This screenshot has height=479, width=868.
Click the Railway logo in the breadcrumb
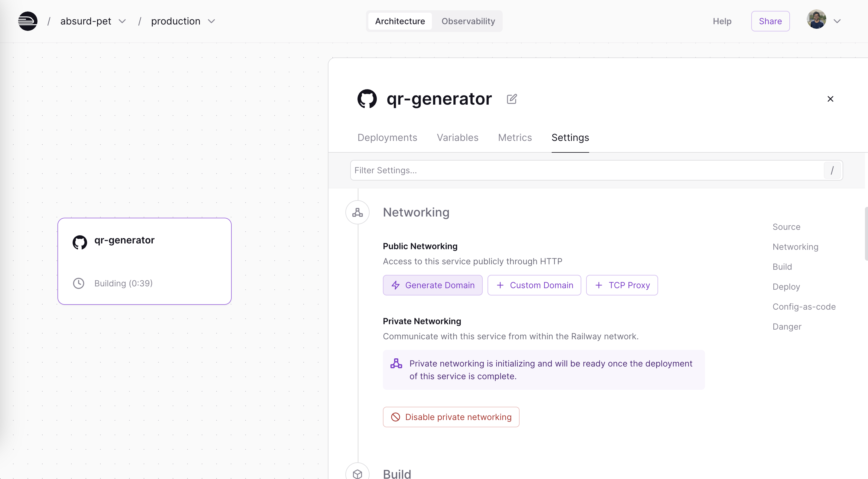coord(27,21)
